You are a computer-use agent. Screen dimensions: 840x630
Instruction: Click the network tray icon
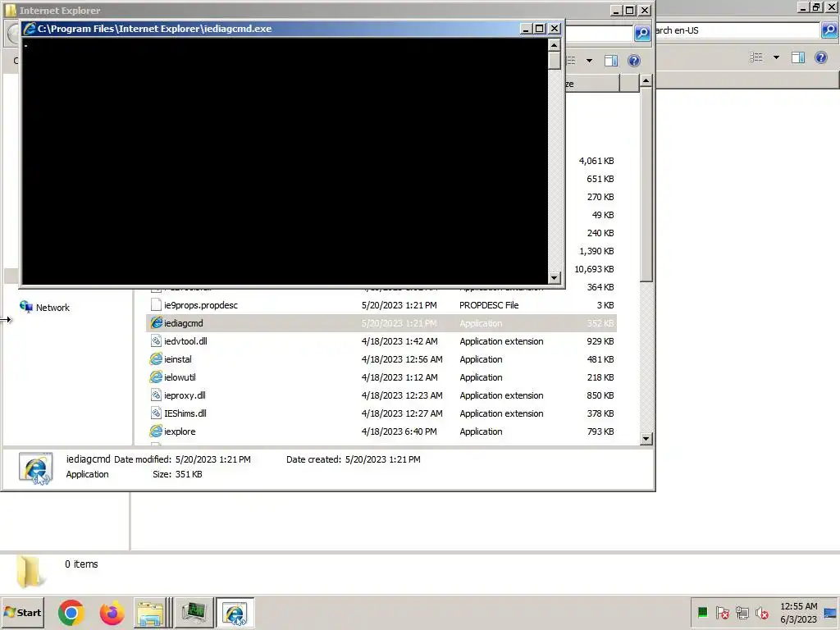pos(742,612)
